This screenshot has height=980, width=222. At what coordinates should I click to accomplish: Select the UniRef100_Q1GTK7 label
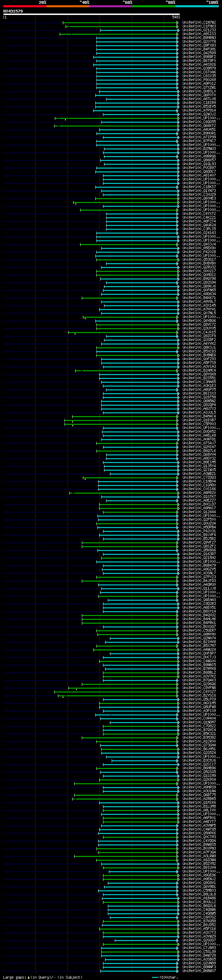199,496
